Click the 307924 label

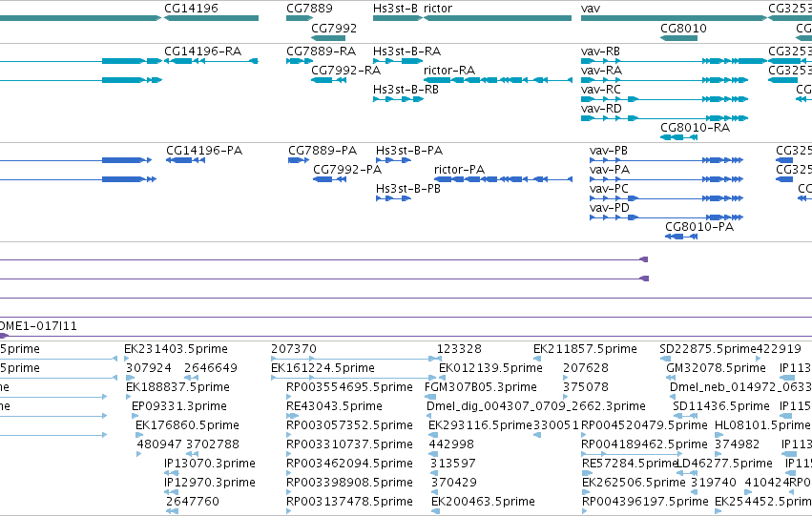click(x=149, y=368)
